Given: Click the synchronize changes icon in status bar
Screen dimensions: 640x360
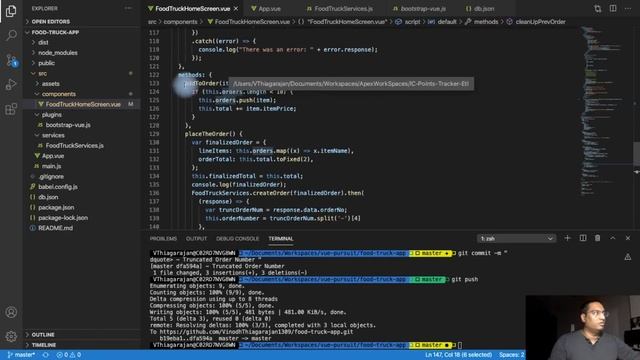Looking at the screenshot, I should [46, 355].
